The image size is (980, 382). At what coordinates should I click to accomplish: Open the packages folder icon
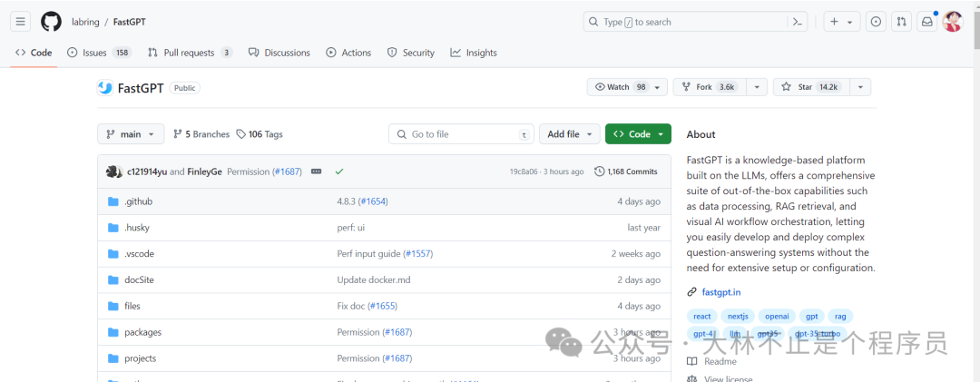pyautogui.click(x=113, y=333)
